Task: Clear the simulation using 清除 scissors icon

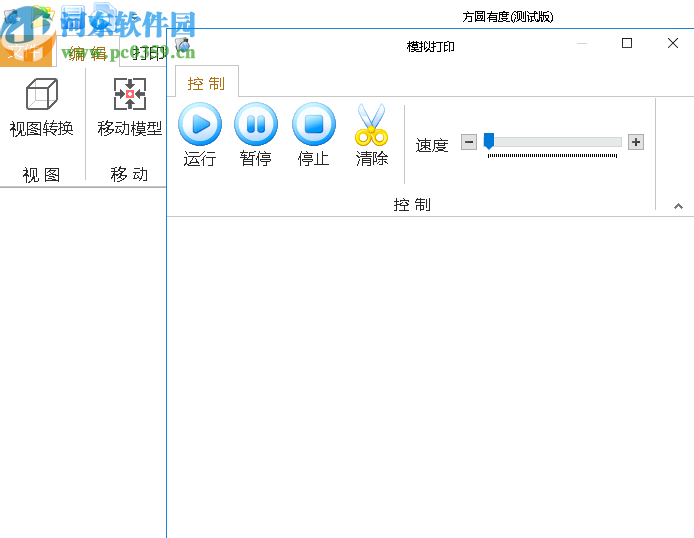Action: click(372, 135)
